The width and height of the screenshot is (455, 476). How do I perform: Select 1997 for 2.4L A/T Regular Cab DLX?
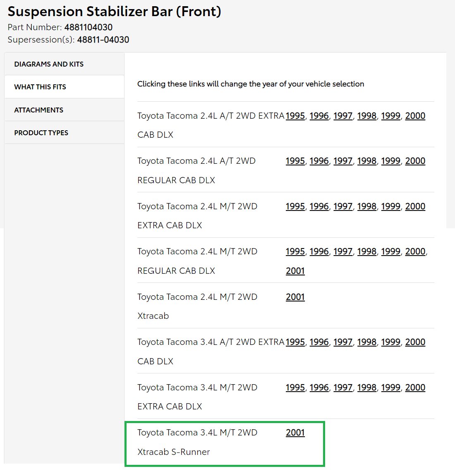pyautogui.click(x=342, y=161)
